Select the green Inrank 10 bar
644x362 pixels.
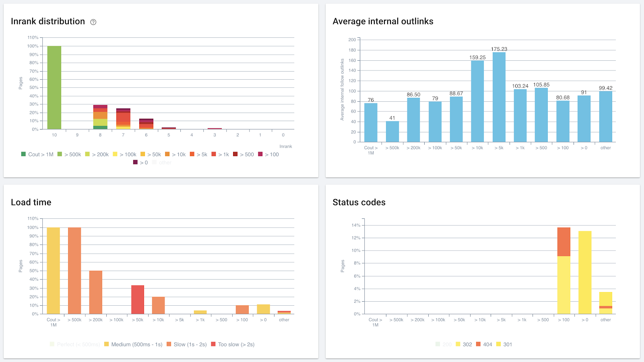pyautogui.click(x=54, y=88)
